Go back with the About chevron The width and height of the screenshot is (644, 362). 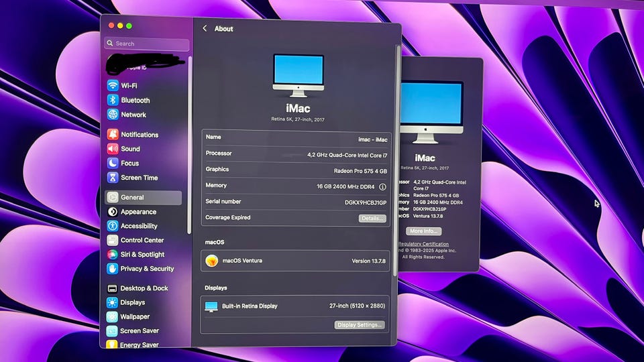(x=205, y=28)
